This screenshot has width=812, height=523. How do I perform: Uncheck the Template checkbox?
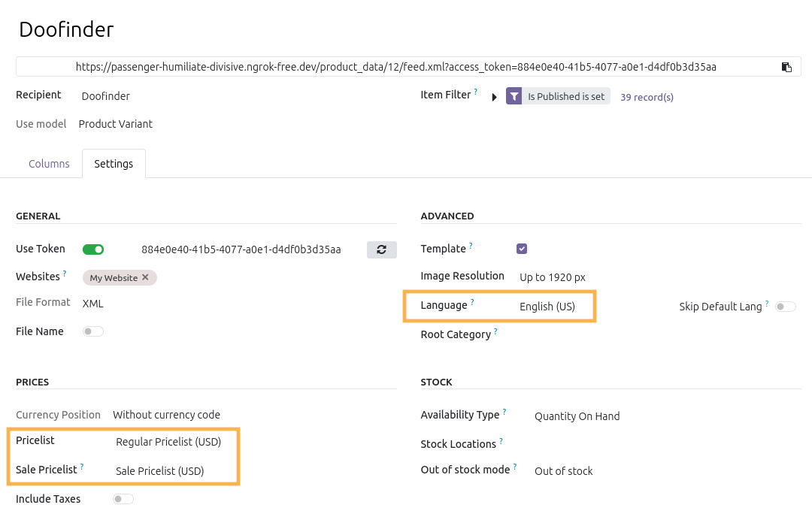click(522, 249)
